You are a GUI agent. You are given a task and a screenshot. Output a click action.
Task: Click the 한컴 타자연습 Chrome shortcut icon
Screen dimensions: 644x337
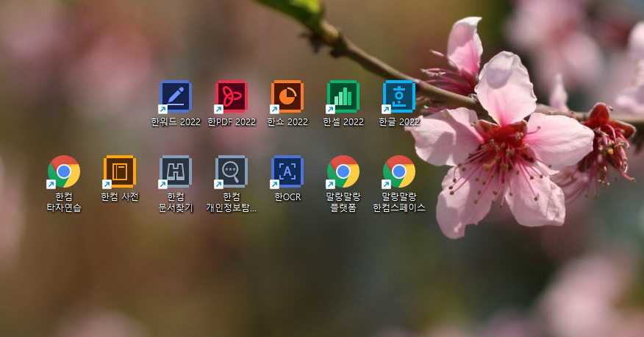(64, 171)
